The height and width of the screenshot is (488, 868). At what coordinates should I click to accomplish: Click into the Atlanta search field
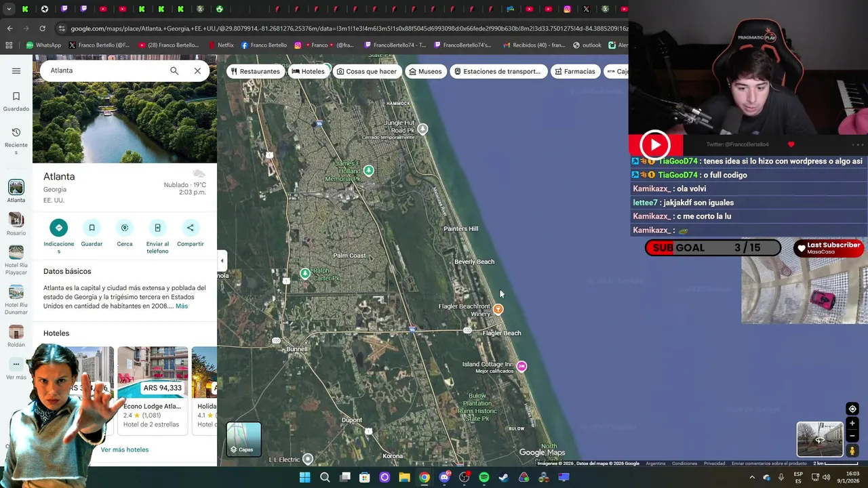(x=105, y=70)
